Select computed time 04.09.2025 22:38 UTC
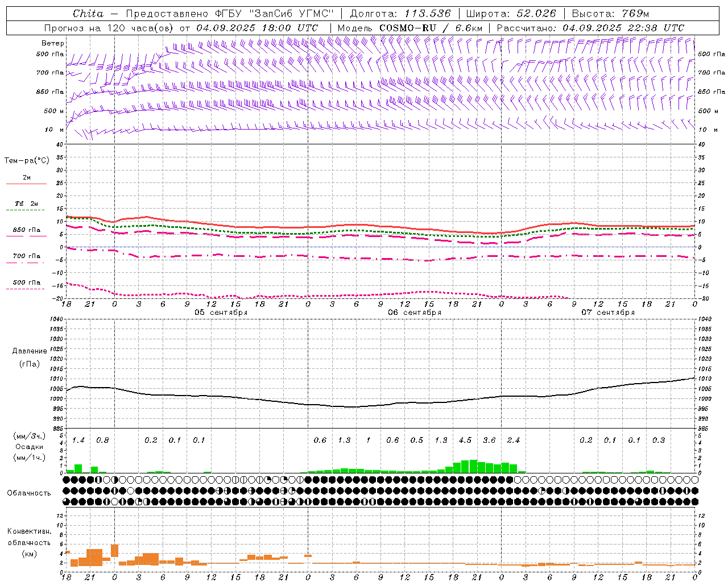Viewport: 728px width, 582px height. tap(623, 28)
